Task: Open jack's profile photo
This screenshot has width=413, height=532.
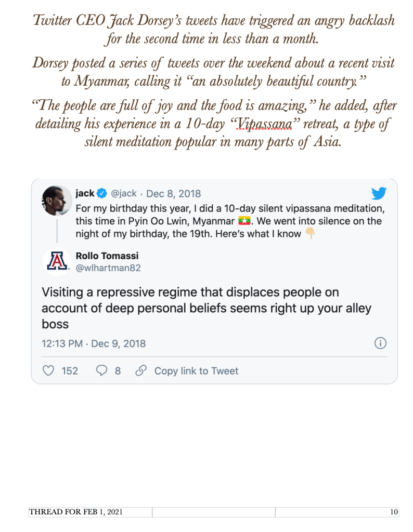Action: (x=56, y=201)
